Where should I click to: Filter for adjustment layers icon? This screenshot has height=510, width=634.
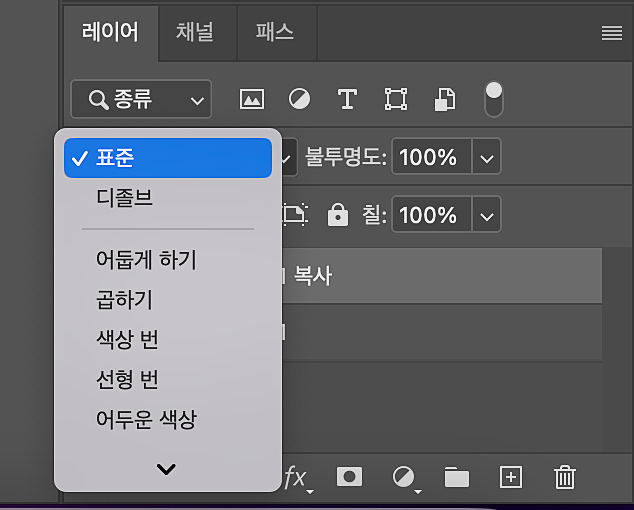(x=300, y=99)
